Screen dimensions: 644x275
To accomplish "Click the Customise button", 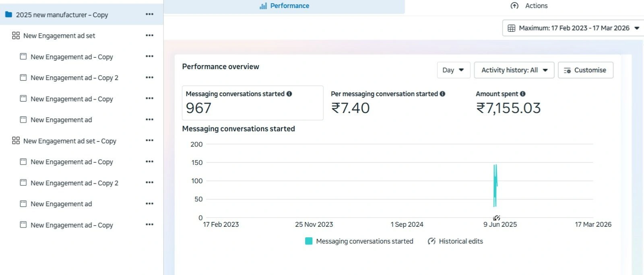I will point(585,70).
